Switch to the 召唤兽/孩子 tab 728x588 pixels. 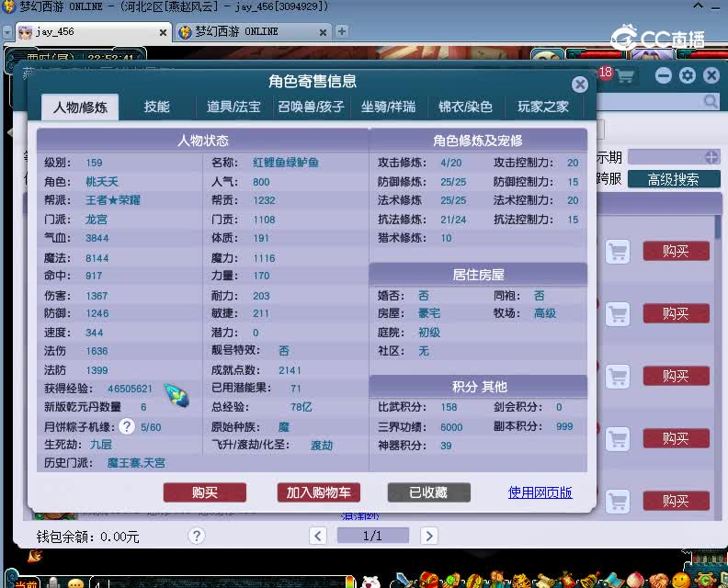pyautogui.click(x=311, y=107)
